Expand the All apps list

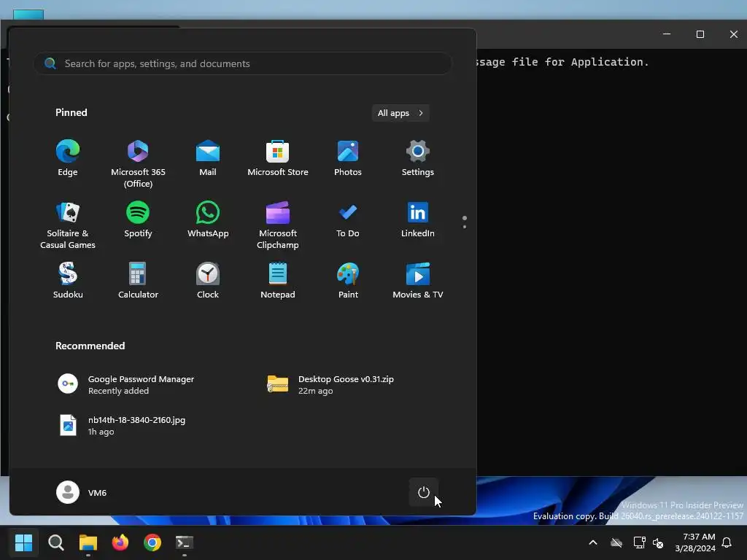[x=400, y=113]
